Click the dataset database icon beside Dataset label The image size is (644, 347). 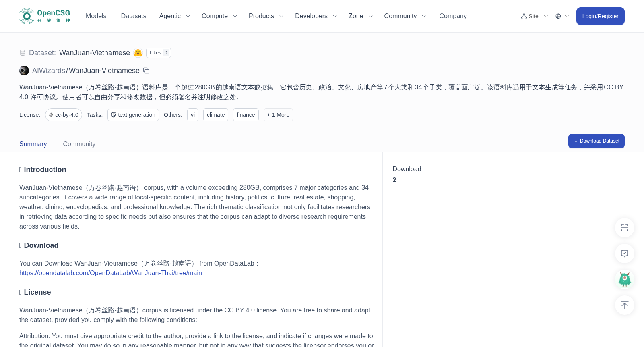[23, 53]
